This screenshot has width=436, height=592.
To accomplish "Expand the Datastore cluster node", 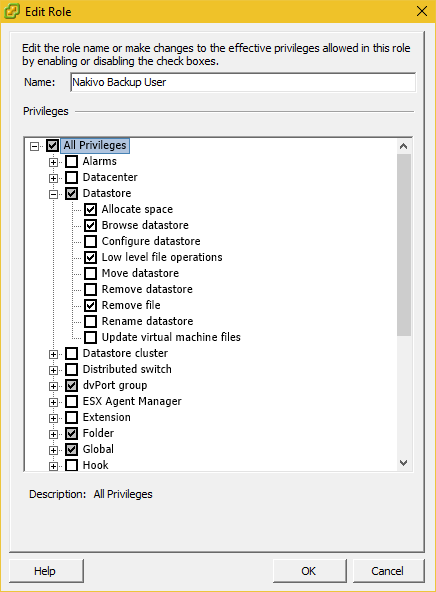I will pyautogui.click(x=53, y=354).
